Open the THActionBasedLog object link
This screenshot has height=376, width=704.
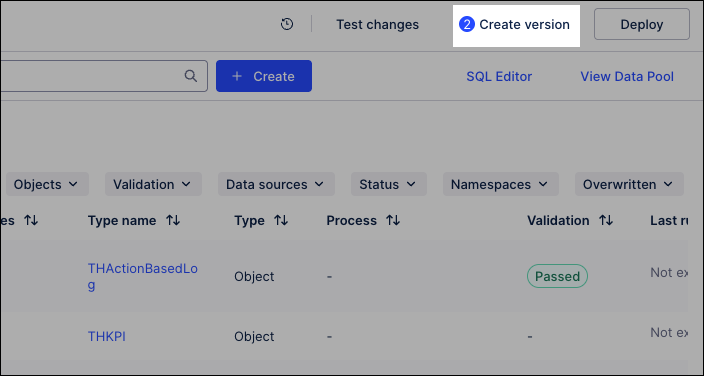pos(143,276)
